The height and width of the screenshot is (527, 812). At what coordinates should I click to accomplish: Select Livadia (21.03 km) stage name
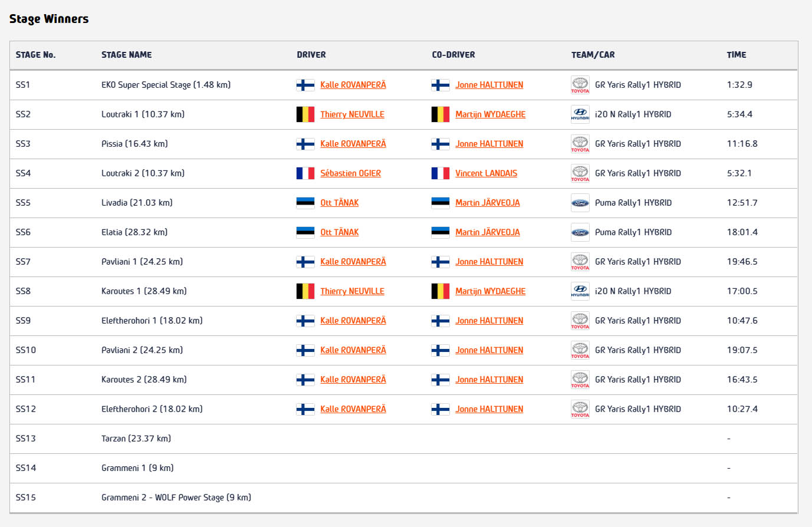pyautogui.click(x=137, y=203)
